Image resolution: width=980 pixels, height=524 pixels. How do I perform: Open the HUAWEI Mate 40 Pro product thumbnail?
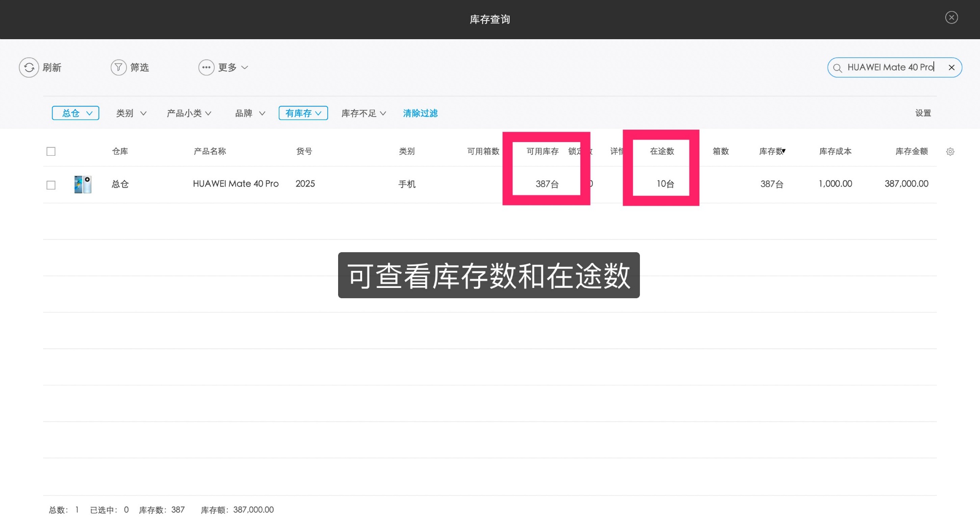(x=83, y=185)
